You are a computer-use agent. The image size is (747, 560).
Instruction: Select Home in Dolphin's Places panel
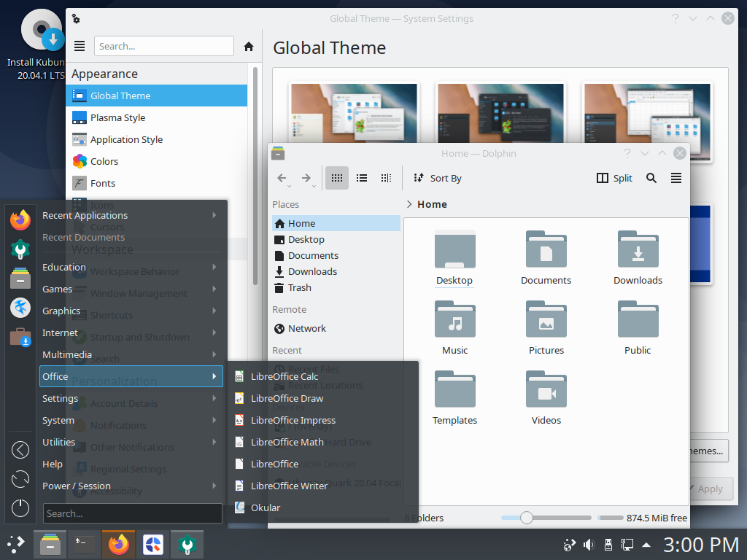[336, 223]
